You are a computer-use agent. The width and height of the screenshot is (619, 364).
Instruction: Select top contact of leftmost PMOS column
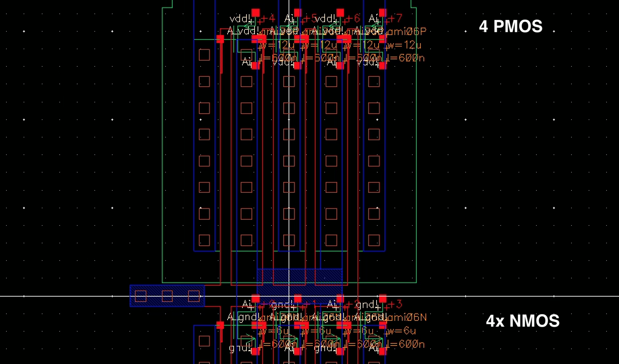(204, 55)
